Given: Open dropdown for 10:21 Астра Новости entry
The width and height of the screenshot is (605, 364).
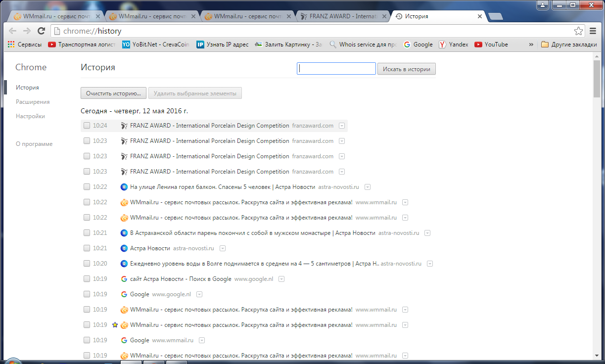Looking at the screenshot, I should pos(223,248).
